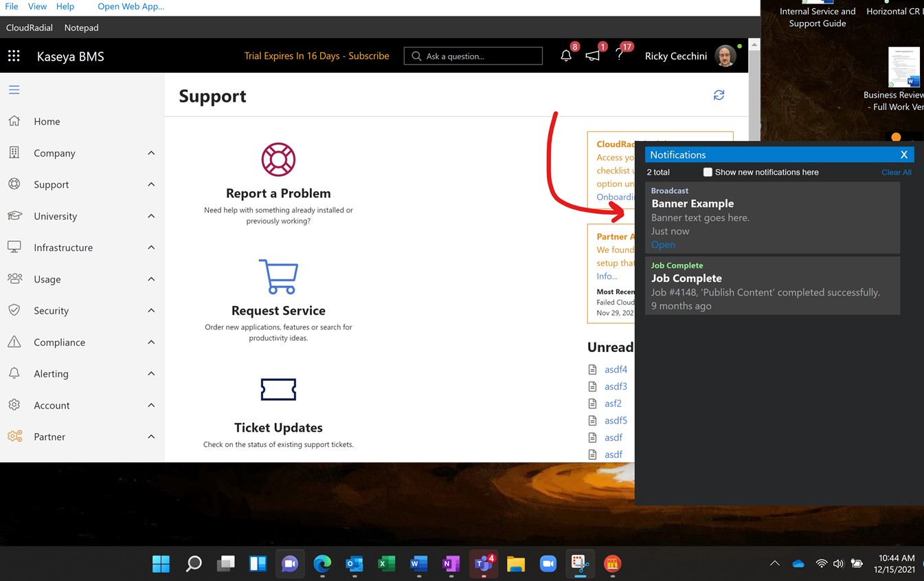Click the notifications bell icon
Screen dimensions: 924x581
tap(566, 56)
